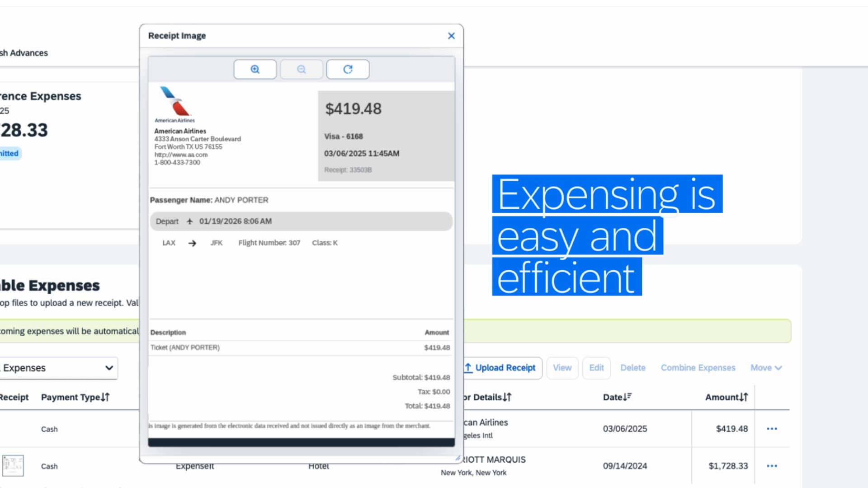Click the Class: K text on receipt
868x488 pixels.
tap(325, 243)
